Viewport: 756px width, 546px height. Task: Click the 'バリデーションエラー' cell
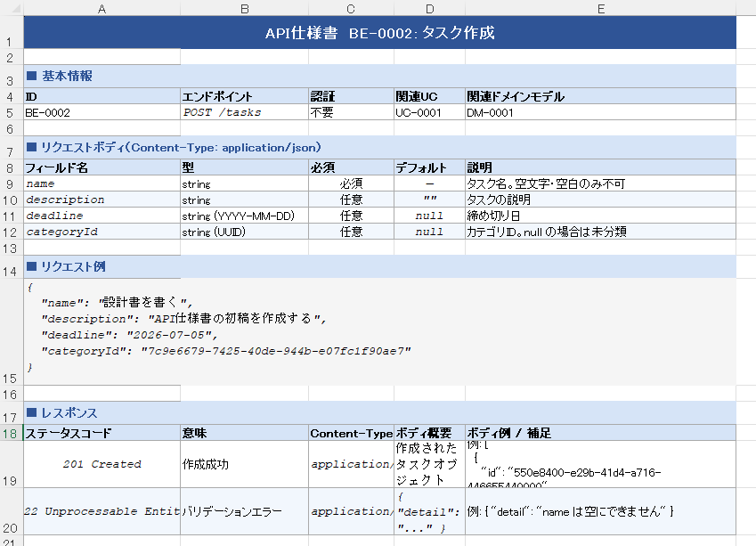(245, 511)
